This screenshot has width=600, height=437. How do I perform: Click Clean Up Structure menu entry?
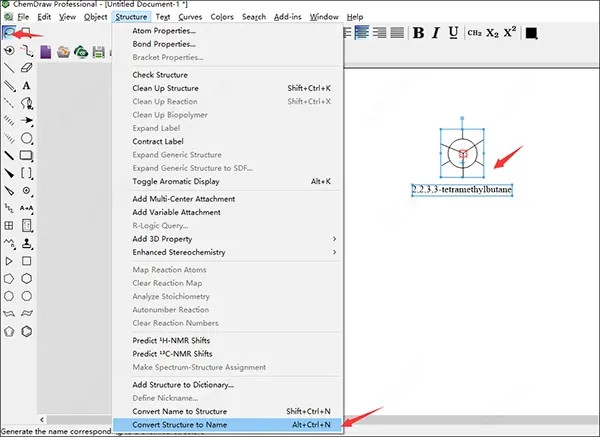[228, 88]
